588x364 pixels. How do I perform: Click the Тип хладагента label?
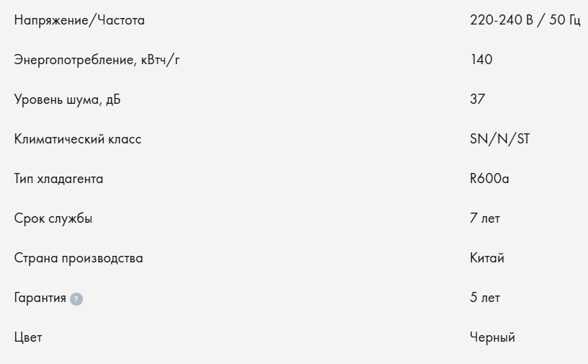click(x=58, y=179)
